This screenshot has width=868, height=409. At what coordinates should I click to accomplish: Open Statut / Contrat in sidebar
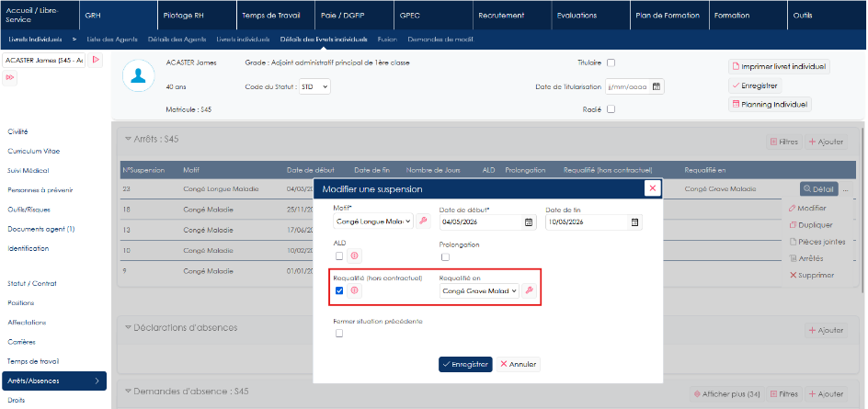(32, 283)
